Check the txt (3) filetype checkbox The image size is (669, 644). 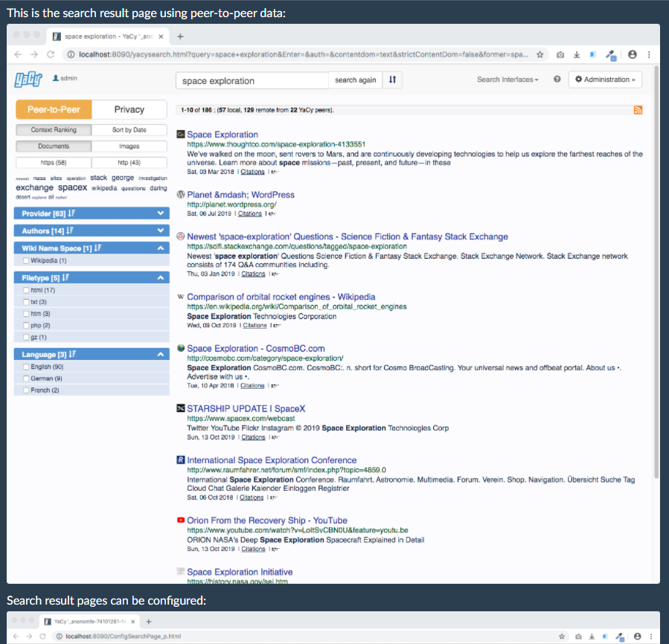[x=26, y=302]
